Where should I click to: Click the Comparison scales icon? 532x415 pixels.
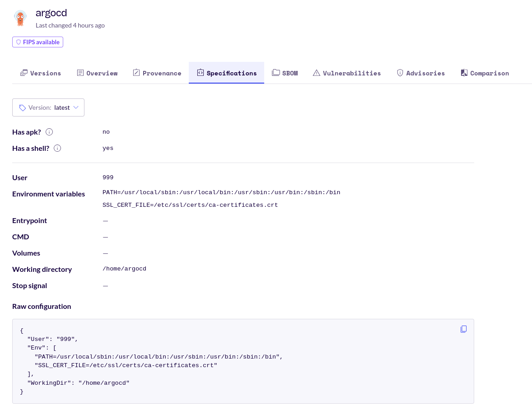pos(463,72)
